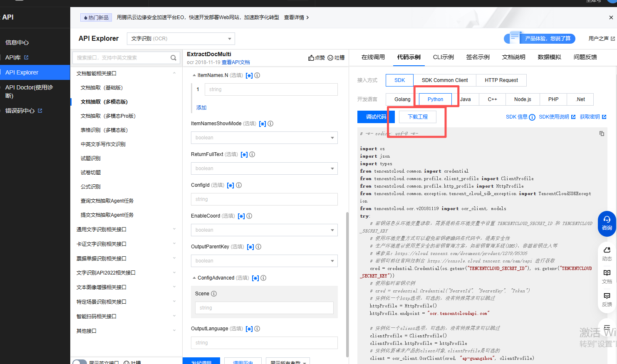
Task: Click the 调试代码 button
Action: (376, 117)
